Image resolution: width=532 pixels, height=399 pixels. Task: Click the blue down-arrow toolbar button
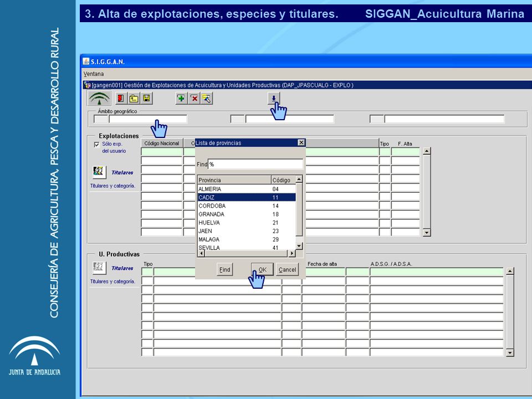(273, 98)
